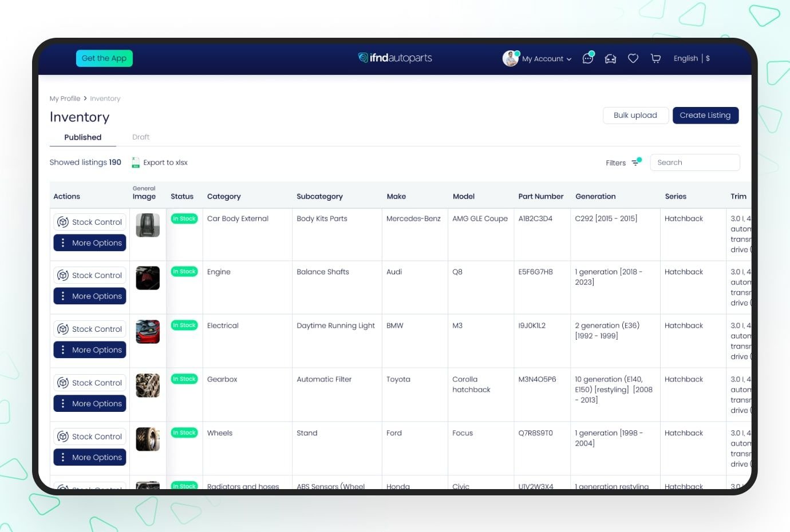Click In Stock badge in Mercedes-Benz row
Screen dimensions: 790x532
(184, 219)
